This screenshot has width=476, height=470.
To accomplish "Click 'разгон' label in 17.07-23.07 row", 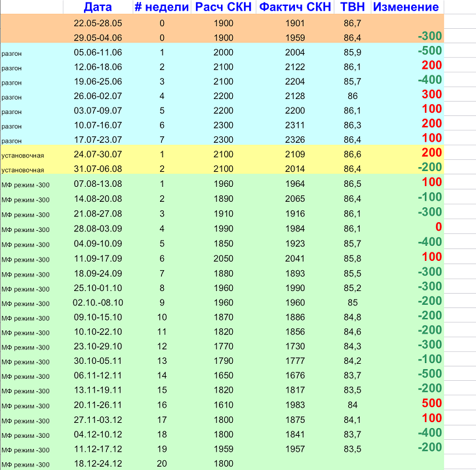I will pyautogui.click(x=12, y=141).
